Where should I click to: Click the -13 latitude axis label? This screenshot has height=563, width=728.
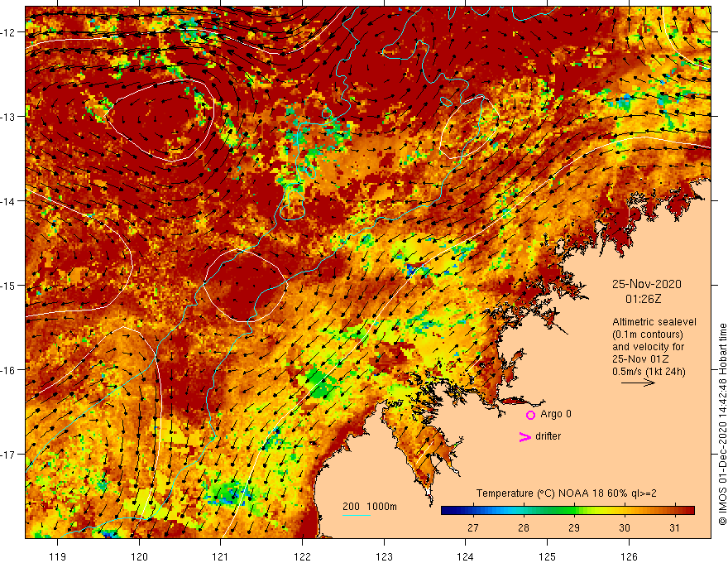pyautogui.click(x=8, y=117)
